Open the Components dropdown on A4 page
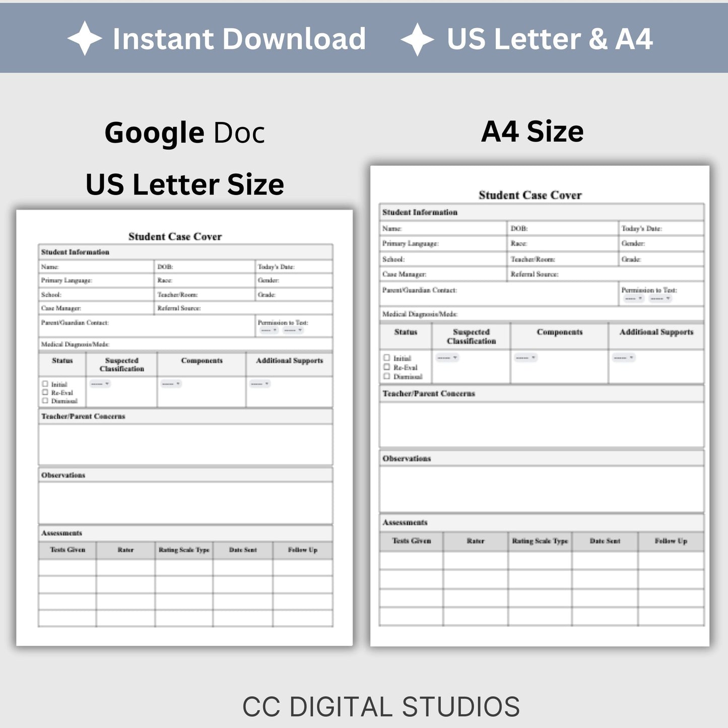Screen dimensions: 728x728 (x=526, y=358)
